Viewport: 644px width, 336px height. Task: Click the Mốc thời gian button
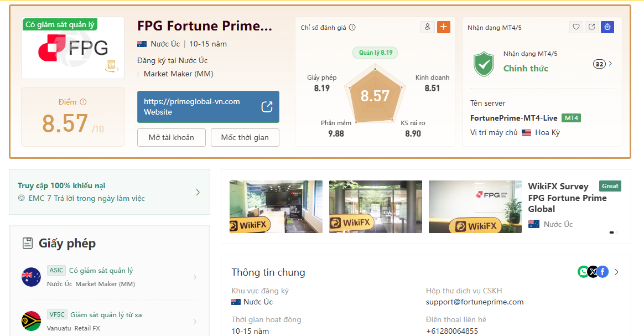pos(245,138)
